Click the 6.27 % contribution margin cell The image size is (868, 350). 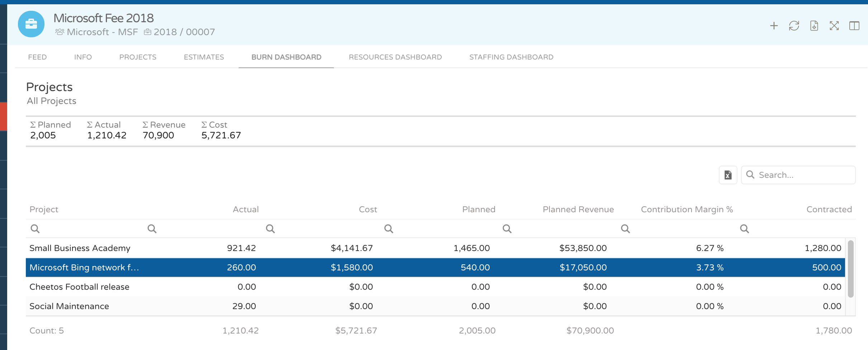point(710,248)
